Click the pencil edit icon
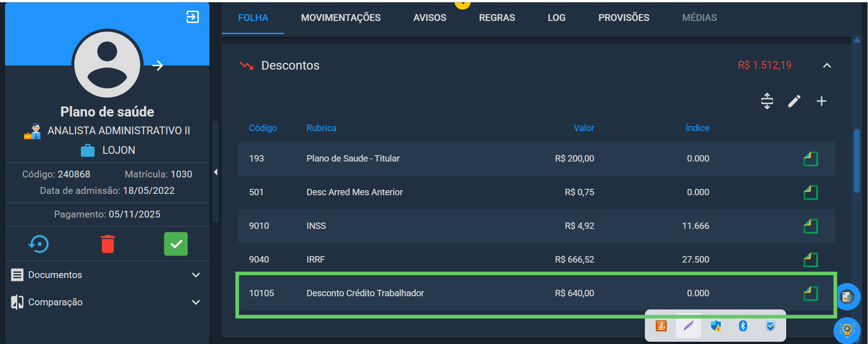This screenshot has width=868, height=344. pyautogui.click(x=794, y=101)
